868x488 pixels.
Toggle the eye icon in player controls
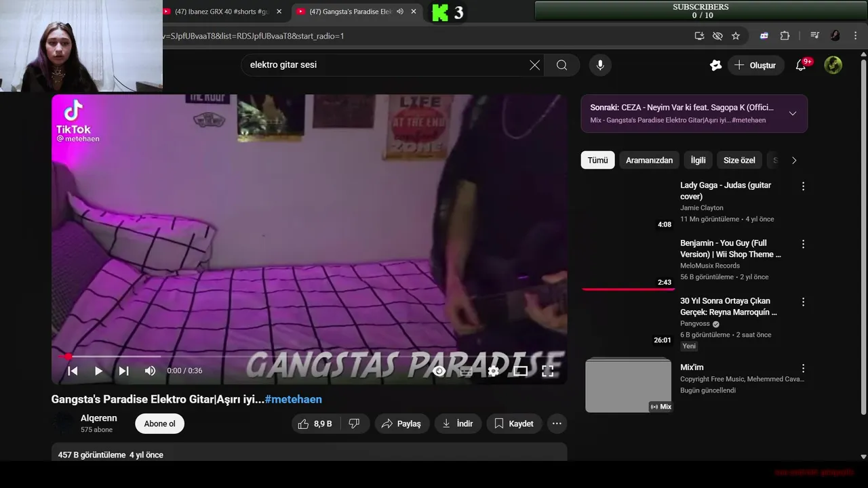click(x=439, y=371)
